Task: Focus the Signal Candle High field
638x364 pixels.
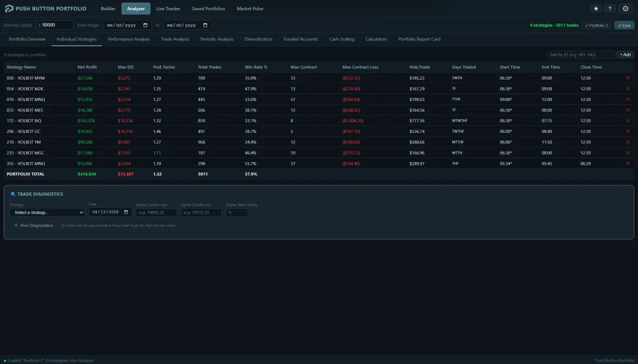Action: pos(156,213)
